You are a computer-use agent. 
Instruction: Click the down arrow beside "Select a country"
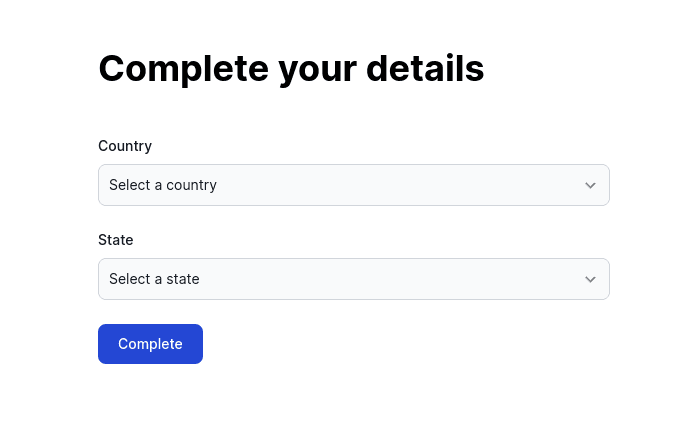(590, 185)
